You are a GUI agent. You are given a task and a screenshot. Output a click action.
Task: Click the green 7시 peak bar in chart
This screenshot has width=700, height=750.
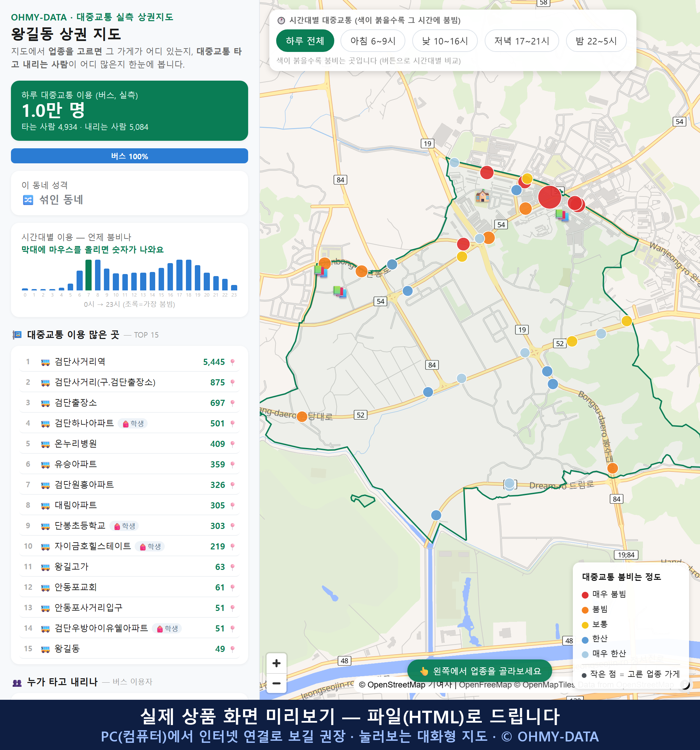pyautogui.click(x=88, y=275)
